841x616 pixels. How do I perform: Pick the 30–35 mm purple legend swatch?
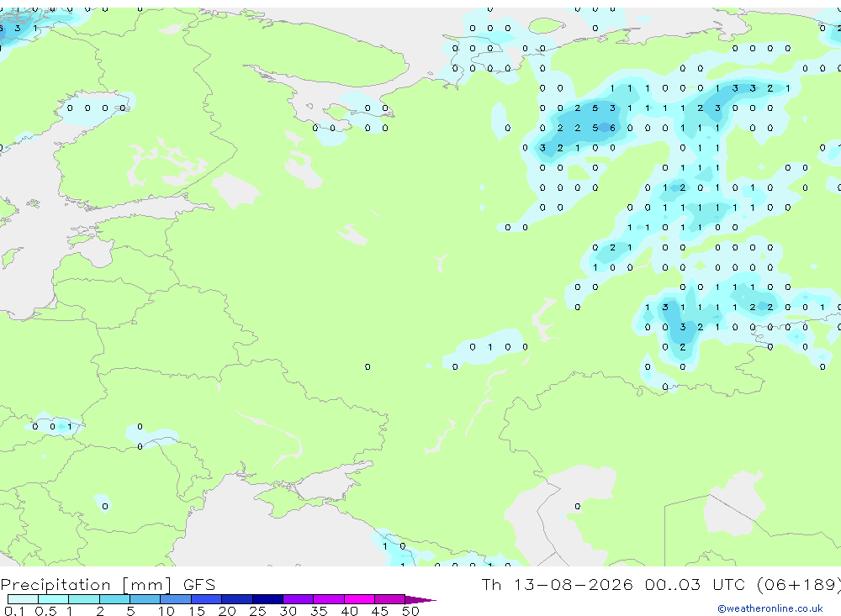tap(298, 599)
